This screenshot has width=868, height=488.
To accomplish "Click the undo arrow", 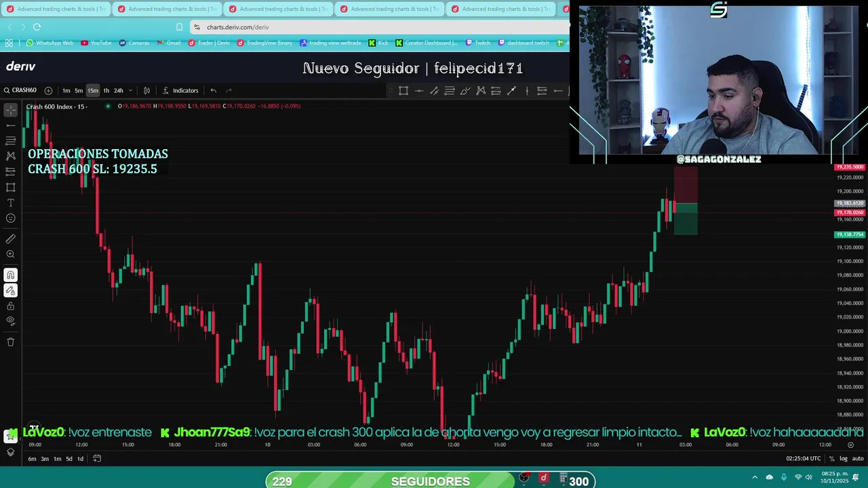I will tap(213, 90).
